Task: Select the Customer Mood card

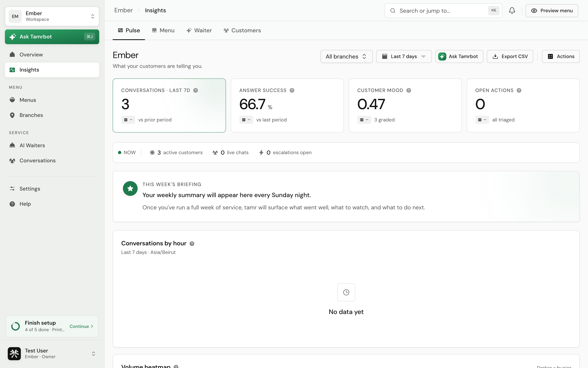Action: 405,105
